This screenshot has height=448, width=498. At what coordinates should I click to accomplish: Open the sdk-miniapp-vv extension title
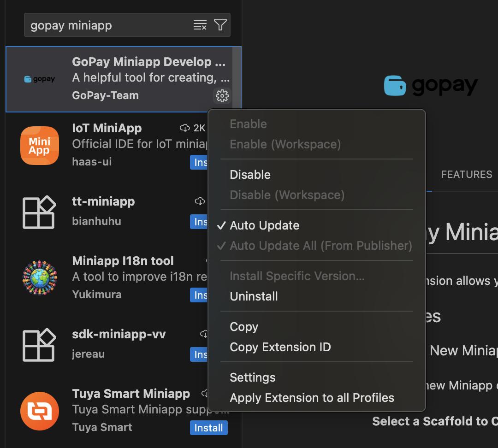coord(119,334)
